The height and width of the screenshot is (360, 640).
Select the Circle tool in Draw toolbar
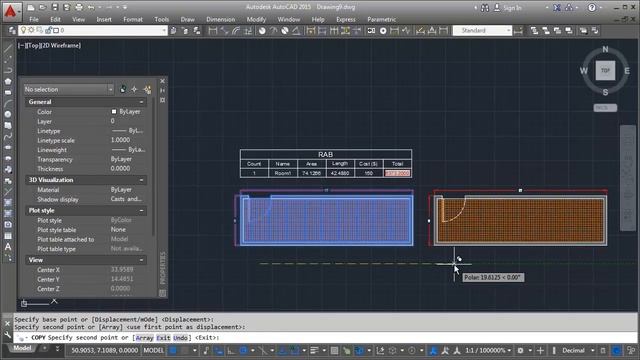pyautogui.click(x=8, y=114)
